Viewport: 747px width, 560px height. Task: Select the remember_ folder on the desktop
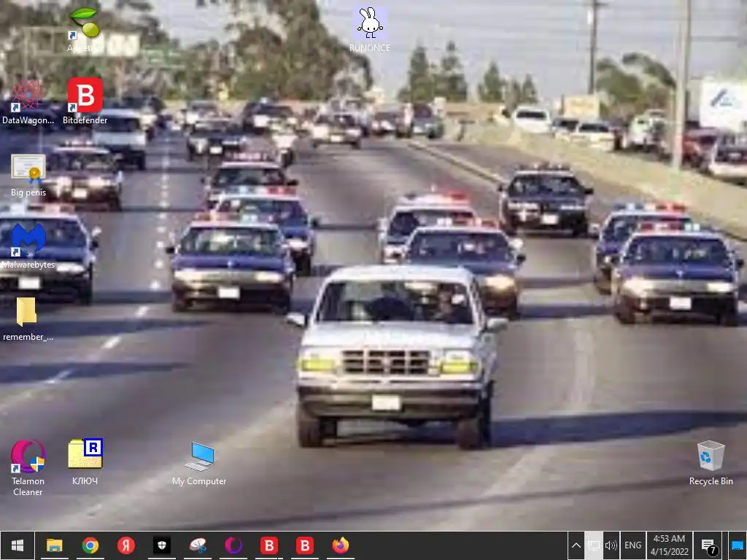click(x=28, y=319)
